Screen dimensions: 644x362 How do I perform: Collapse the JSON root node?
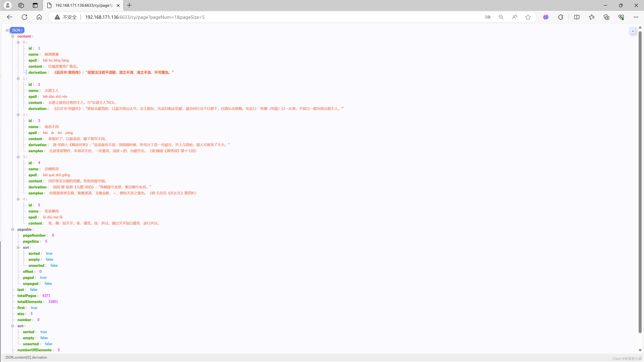(x=7, y=30)
